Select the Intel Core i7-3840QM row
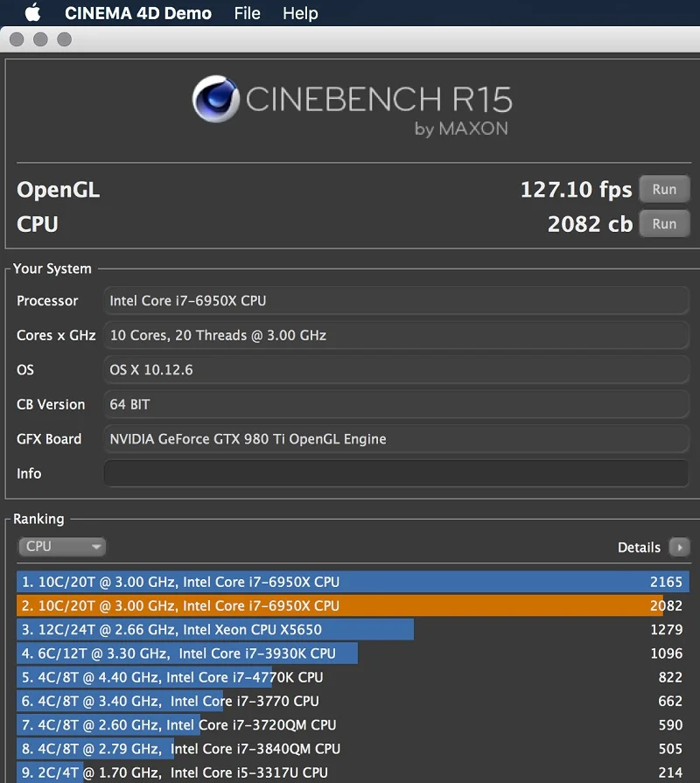Image resolution: width=700 pixels, height=783 pixels. click(353, 749)
